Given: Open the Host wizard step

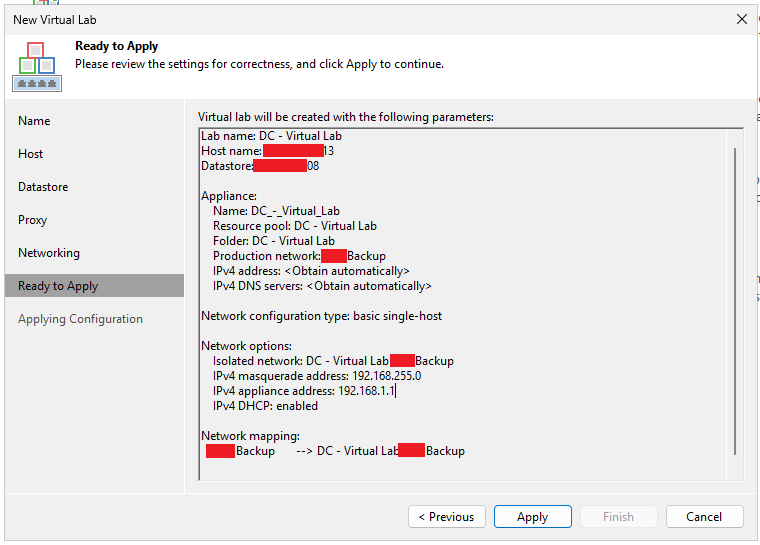Looking at the screenshot, I should point(31,154).
